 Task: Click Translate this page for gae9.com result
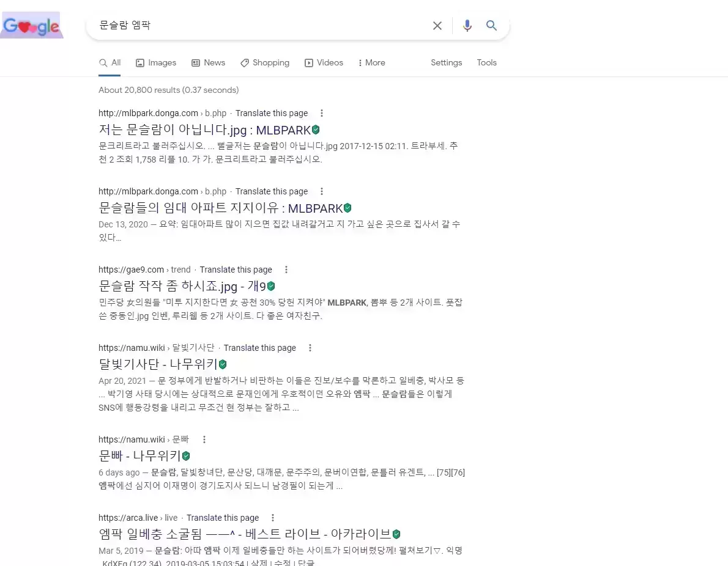(236, 270)
